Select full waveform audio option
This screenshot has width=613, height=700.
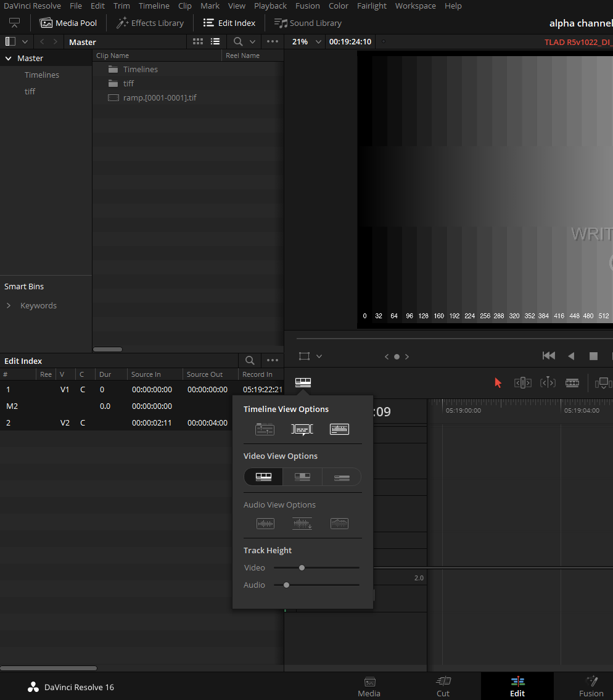[x=302, y=523]
